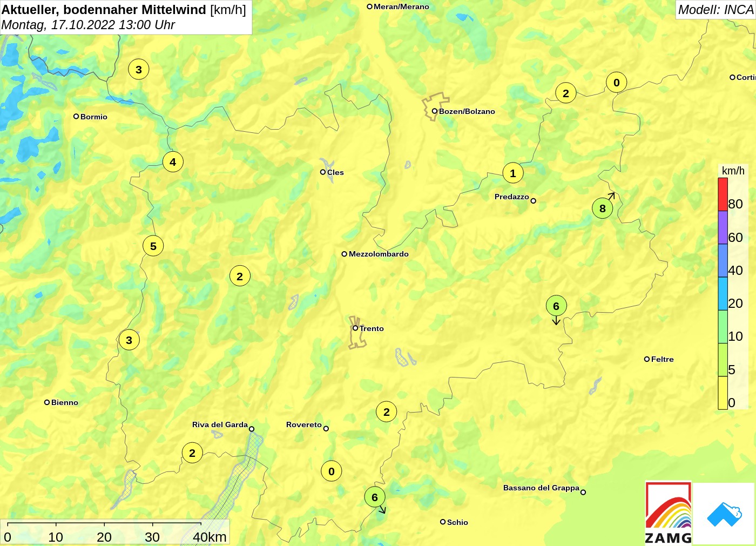Click the Riva del Garda label
The width and height of the screenshot is (756, 546).
coord(220,424)
